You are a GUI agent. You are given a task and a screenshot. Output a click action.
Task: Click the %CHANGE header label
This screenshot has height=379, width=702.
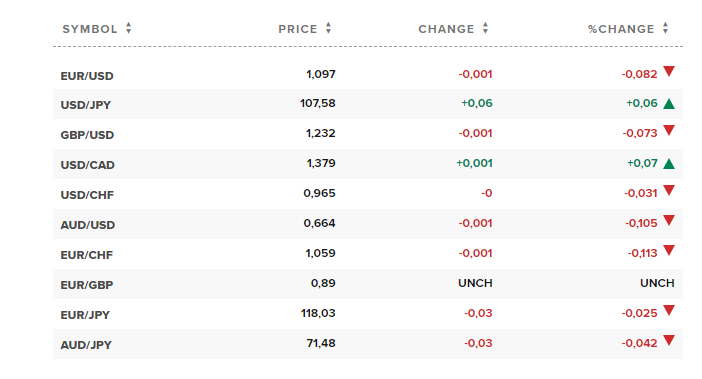pos(621,29)
